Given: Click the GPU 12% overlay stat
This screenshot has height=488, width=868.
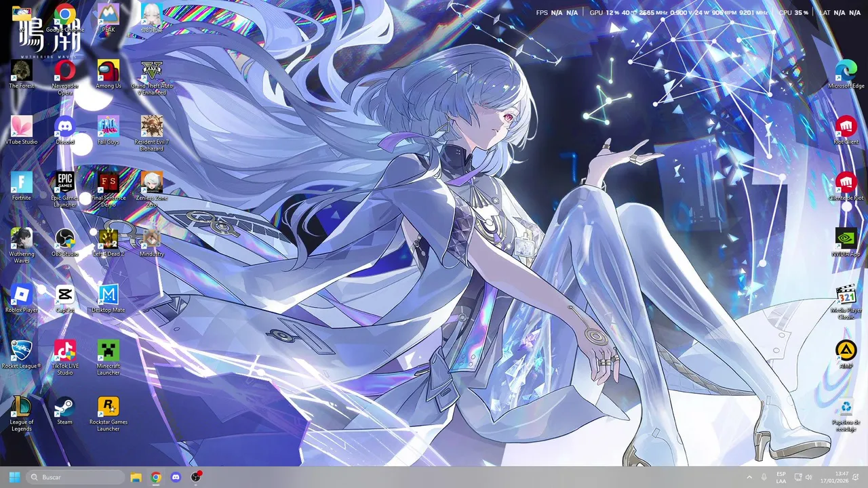Looking at the screenshot, I should click(605, 13).
